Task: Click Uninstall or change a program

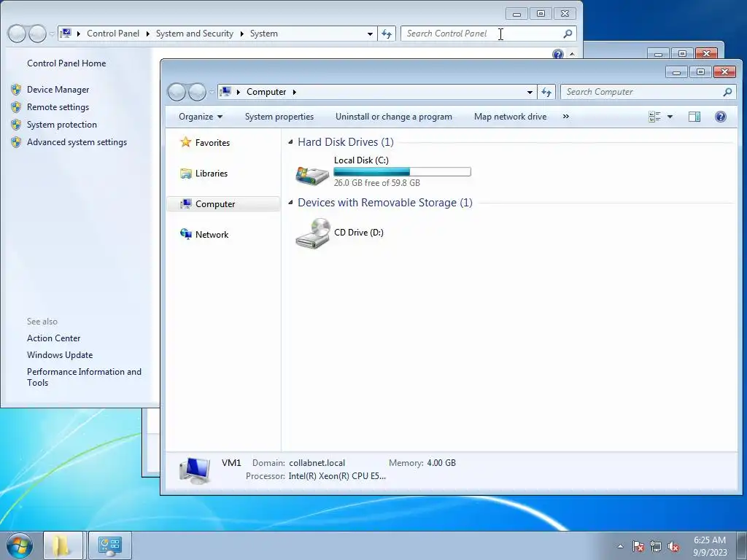Action: [x=393, y=117]
